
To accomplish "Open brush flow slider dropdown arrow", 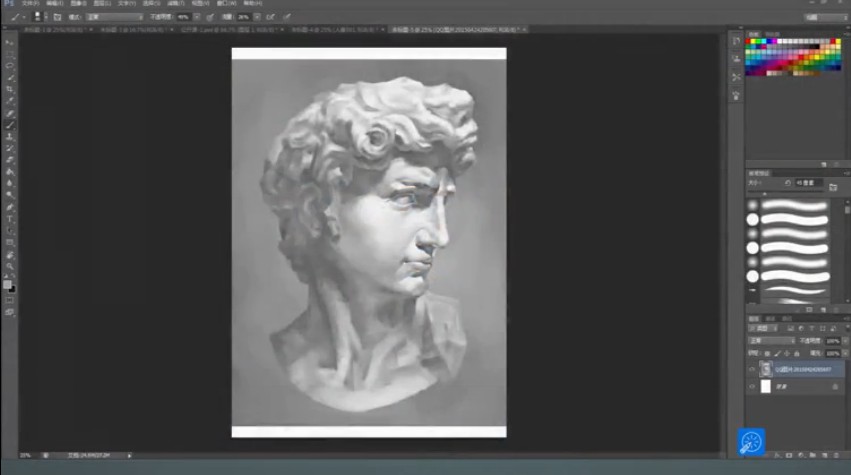I will click(257, 17).
